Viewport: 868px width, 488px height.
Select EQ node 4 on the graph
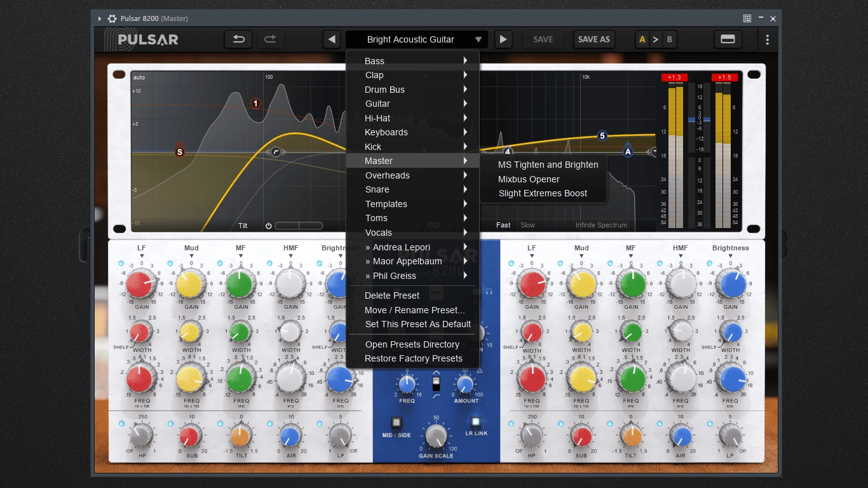tap(508, 151)
